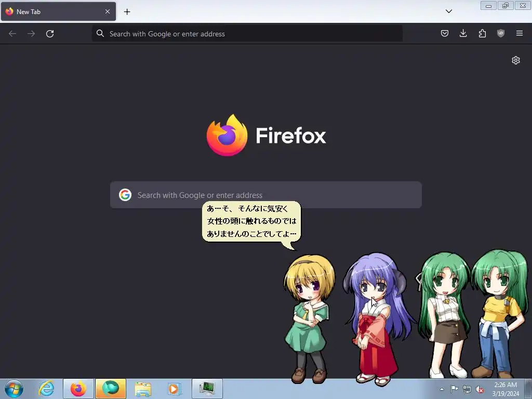This screenshot has height=399, width=532.
Task: Click the center Google search box
Action: [266, 195]
